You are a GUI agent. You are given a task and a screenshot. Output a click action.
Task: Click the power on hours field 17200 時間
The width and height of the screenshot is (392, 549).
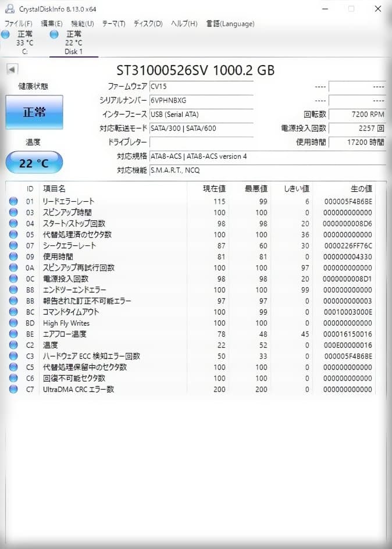[357, 142]
